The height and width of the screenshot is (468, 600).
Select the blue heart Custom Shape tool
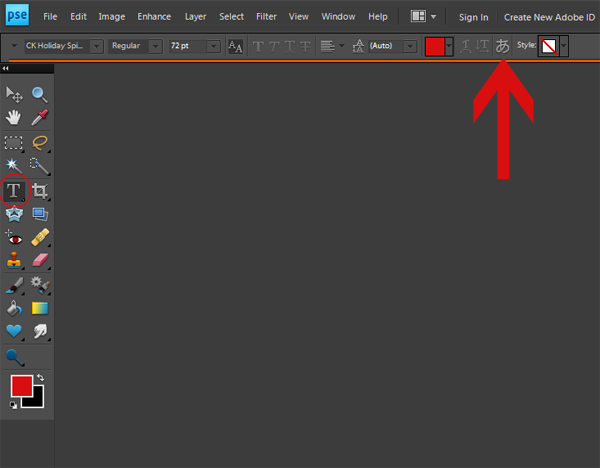point(14,331)
